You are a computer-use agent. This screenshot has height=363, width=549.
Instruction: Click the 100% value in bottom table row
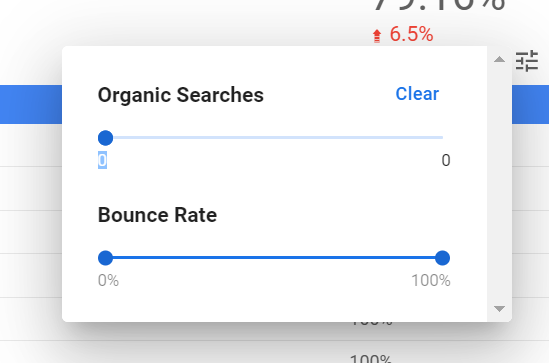click(x=370, y=358)
